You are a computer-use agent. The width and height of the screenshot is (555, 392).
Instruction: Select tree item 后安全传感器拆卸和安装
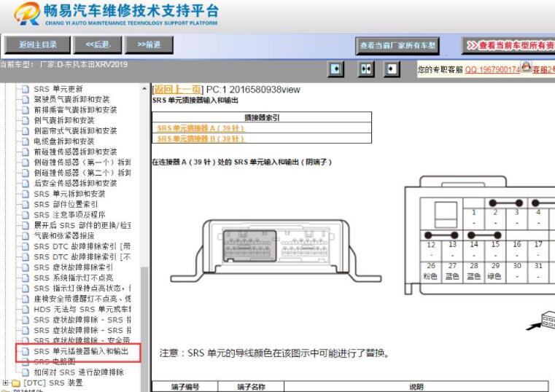[75, 183]
